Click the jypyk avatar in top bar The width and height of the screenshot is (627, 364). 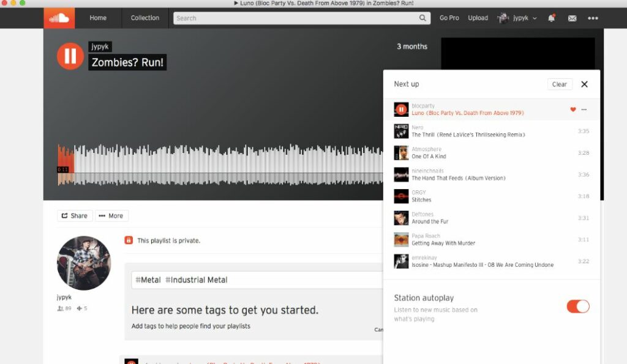[x=503, y=18]
